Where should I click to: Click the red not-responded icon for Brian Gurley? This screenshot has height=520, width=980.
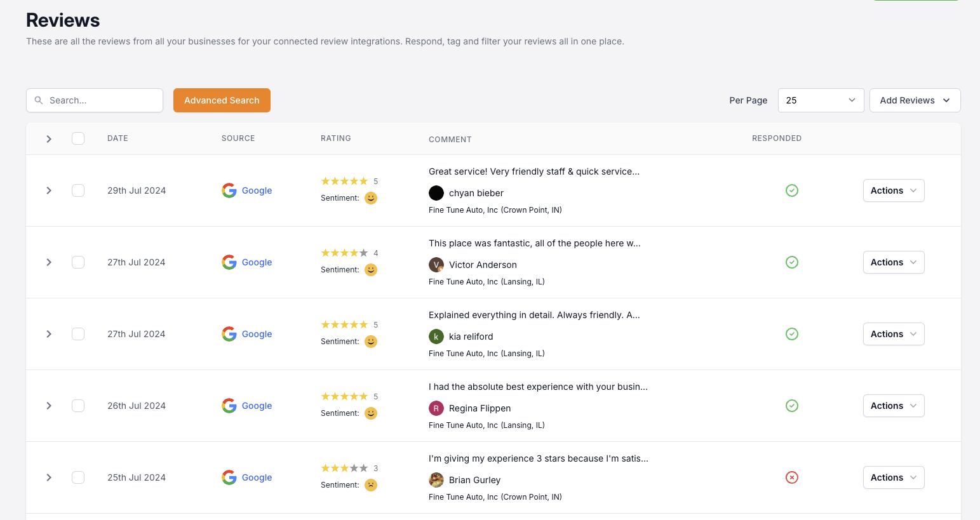[791, 477]
